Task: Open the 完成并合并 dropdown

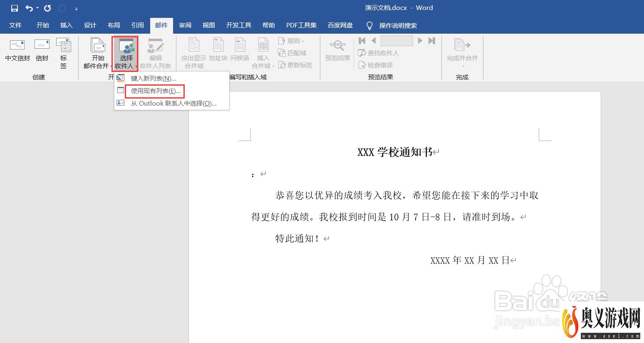Action: click(x=462, y=54)
